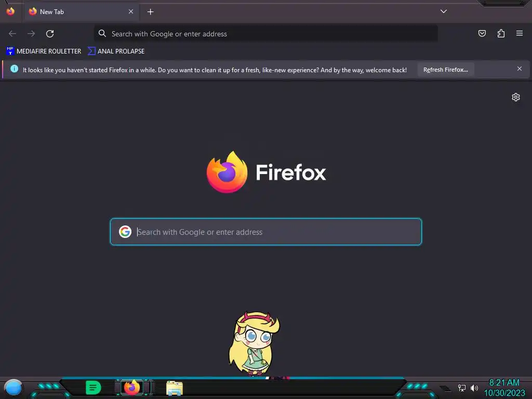This screenshot has height=399, width=532.
Task: Dismiss the welcome back notification bar
Action: [520, 69]
